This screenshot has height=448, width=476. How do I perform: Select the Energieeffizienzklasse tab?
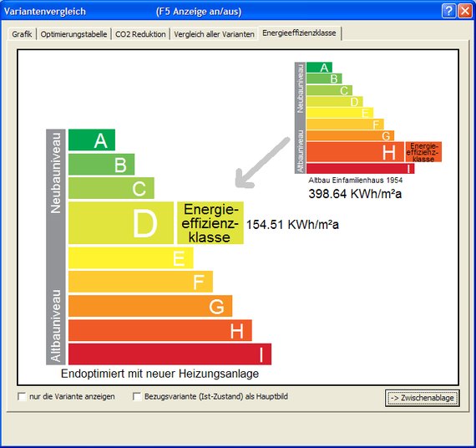tap(299, 33)
